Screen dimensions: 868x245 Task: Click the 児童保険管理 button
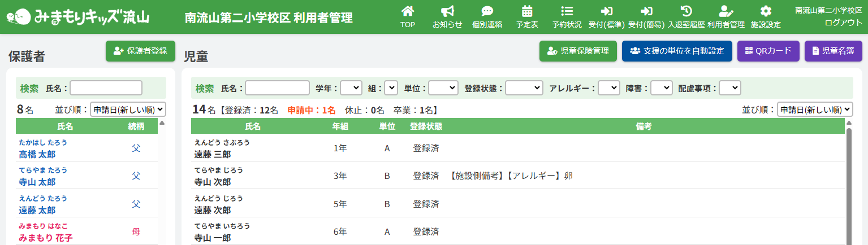pyautogui.click(x=578, y=51)
